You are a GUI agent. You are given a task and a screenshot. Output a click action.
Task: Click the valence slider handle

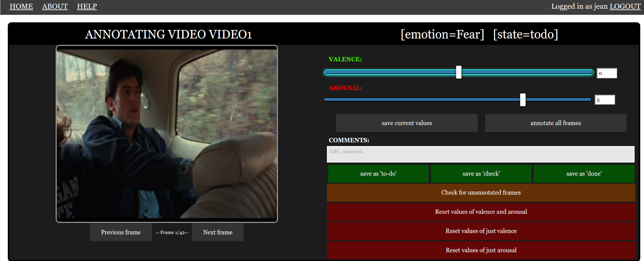point(459,72)
